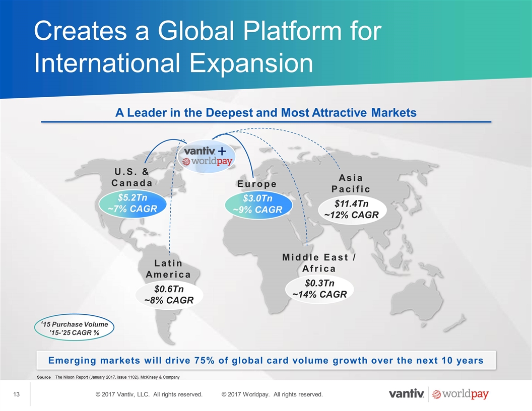Select the $3.0Tn ~9% CAGR oval
Image resolution: width=532 pixels, height=411 pixels.
tap(259, 204)
